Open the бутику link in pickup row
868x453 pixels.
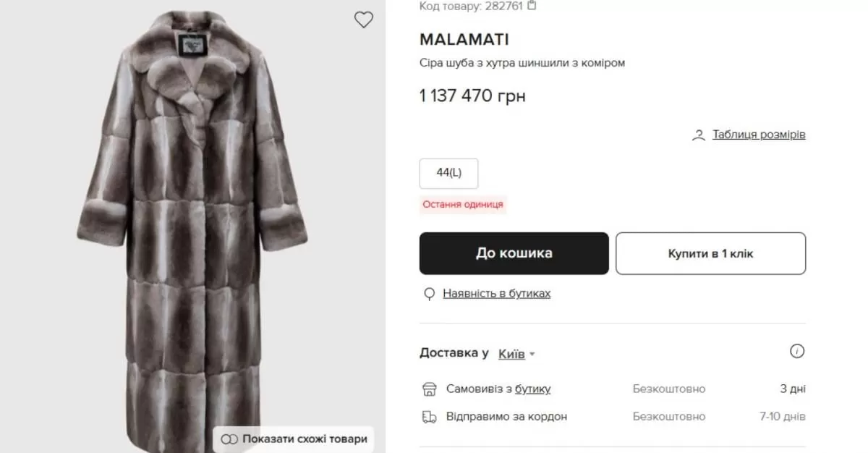point(532,389)
